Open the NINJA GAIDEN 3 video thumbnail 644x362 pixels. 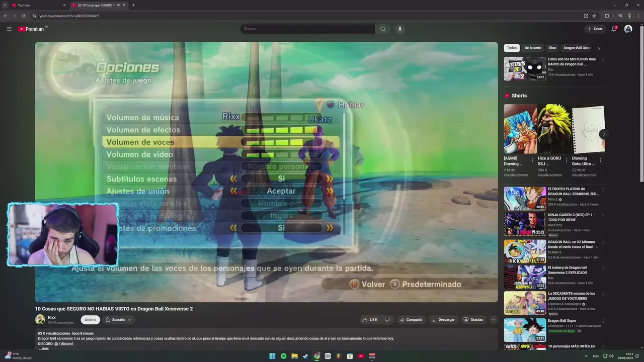[x=525, y=224]
